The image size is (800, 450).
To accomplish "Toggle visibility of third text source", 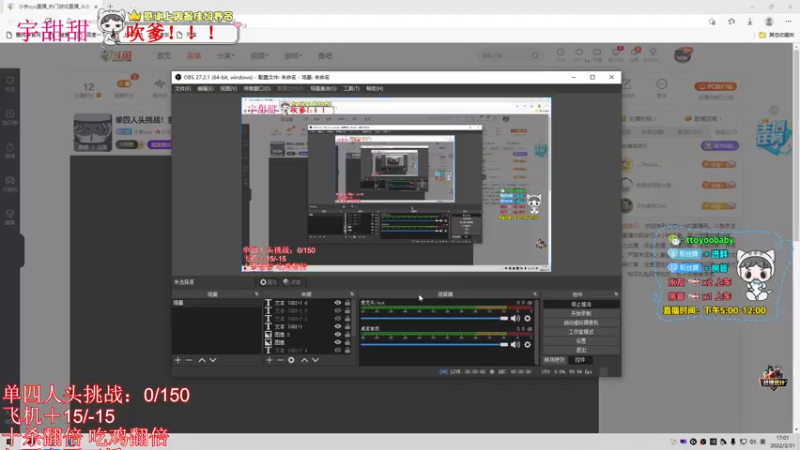I will (x=338, y=319).
